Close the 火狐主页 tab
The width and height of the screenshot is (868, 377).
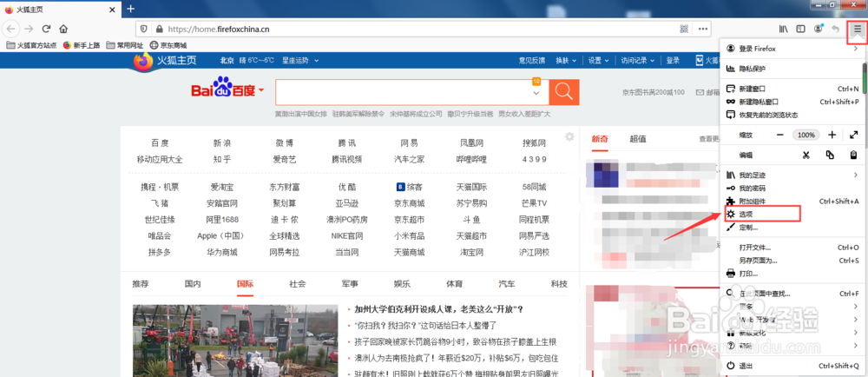tap(112, 10)
